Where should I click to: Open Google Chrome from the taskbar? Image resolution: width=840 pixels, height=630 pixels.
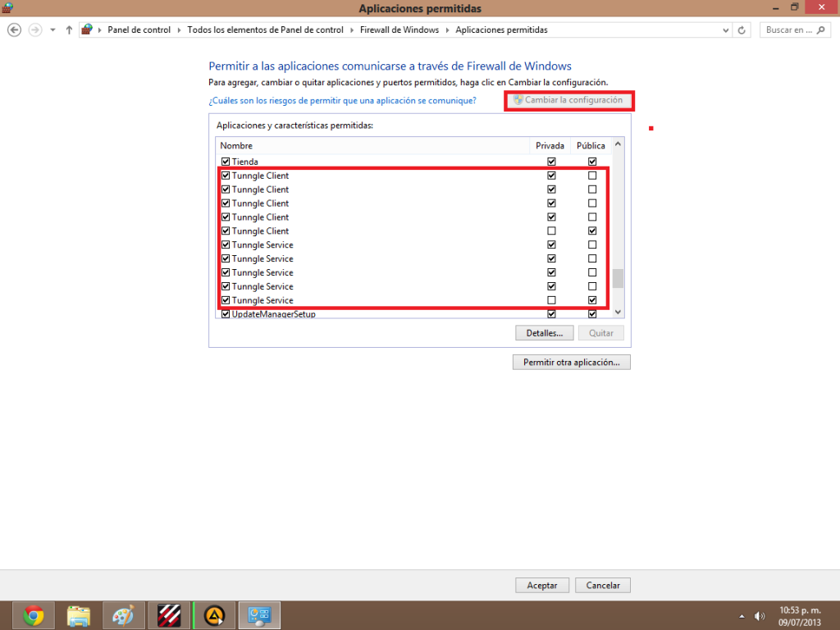[33, 615]
